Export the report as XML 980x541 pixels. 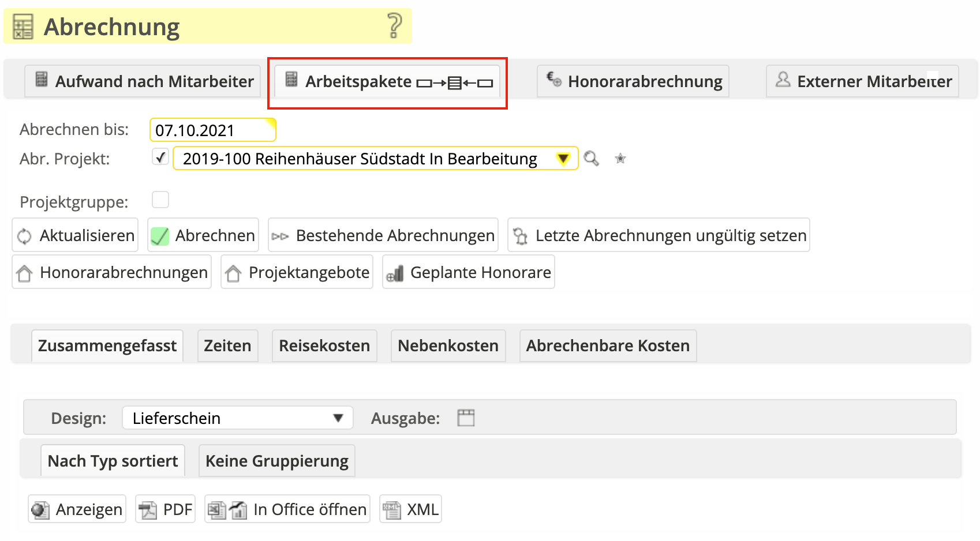pos(410,509)
